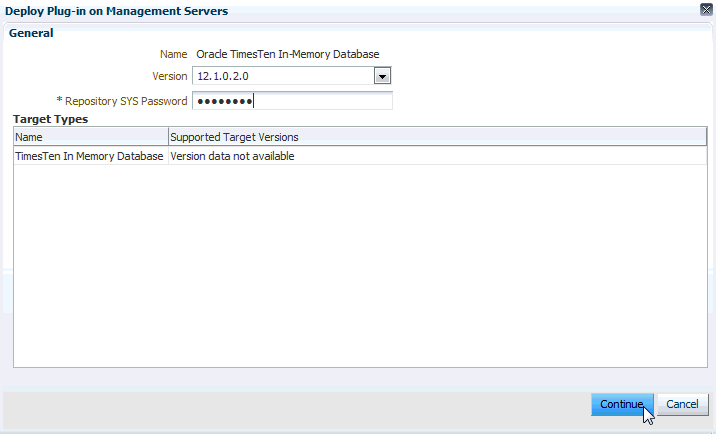The width and height of the screenshot is (716, 434).
Task: Click the Oracle TimesTen In-Memory Database name
Action: pyautogui.click(x=288, y=54)
